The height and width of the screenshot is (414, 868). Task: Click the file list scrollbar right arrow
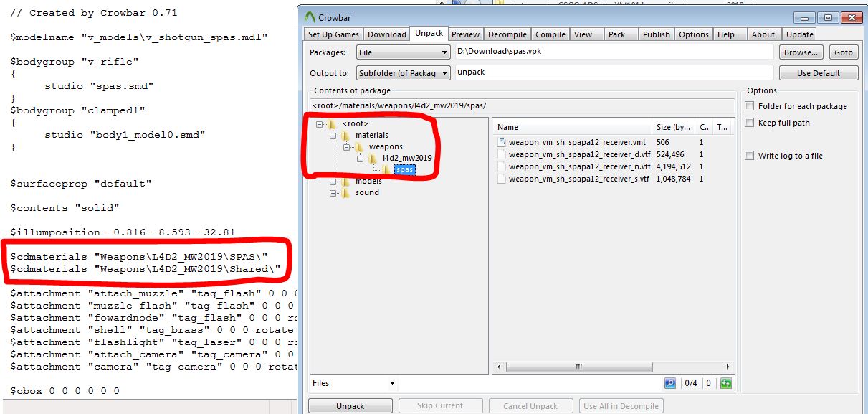pos(729,367)
